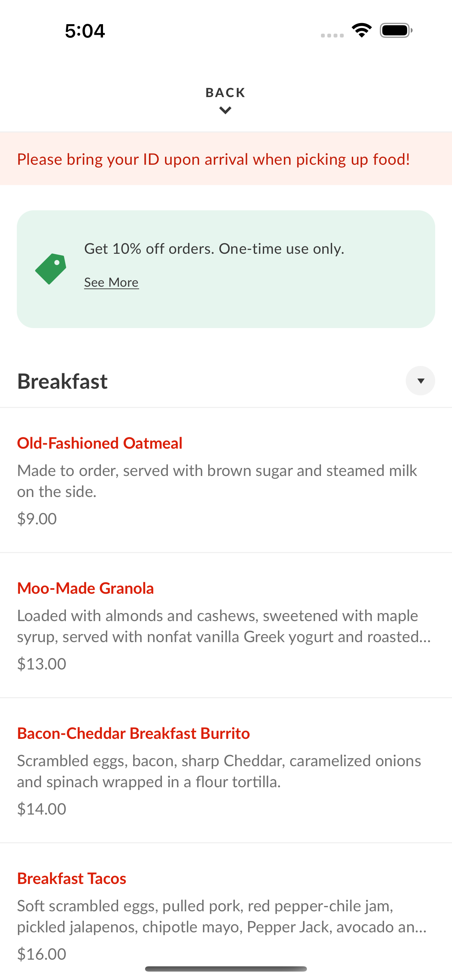Tap the $13.00 granola price
This screenshot has height=980, width=452.
[42, 664]
